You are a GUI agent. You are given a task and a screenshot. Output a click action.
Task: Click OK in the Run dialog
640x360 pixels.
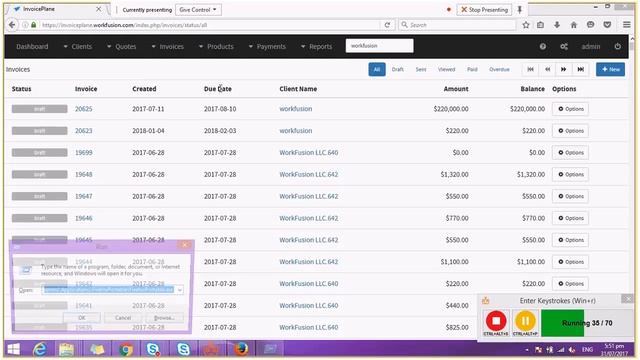(x=82, y=317)
